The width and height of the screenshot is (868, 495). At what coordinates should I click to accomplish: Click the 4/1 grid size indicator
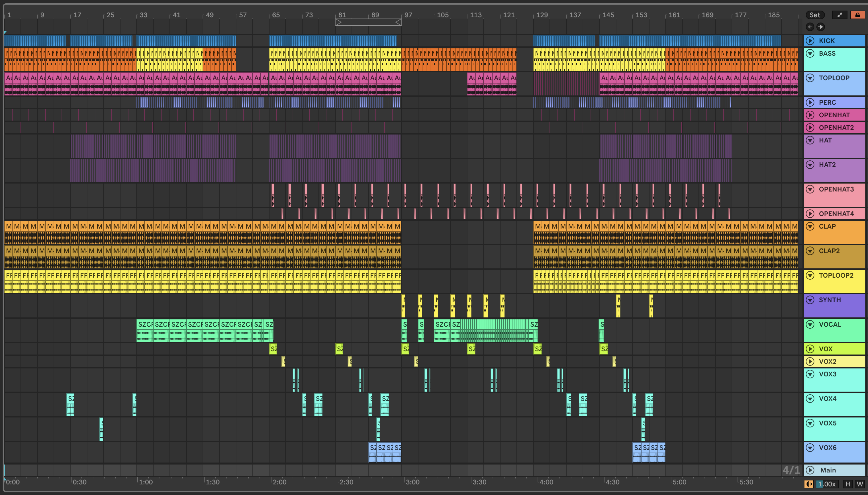tap(791, 470)
